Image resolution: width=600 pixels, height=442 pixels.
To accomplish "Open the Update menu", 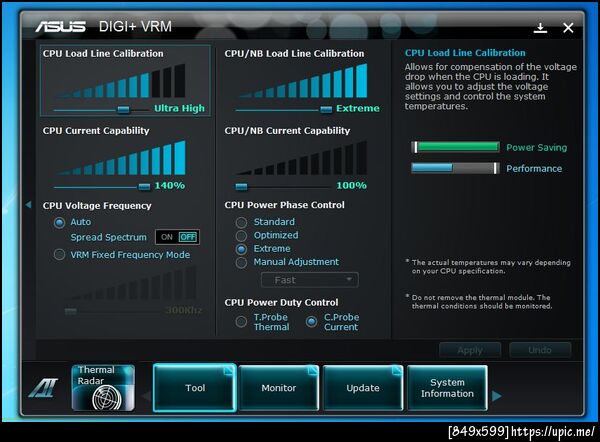I will (x=363, y=388).
